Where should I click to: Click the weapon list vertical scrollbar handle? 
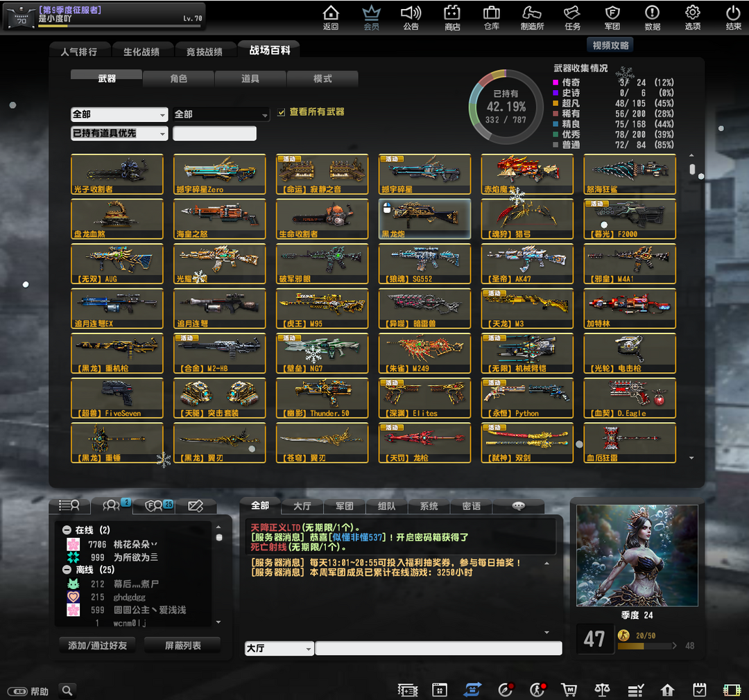(691, 169)
